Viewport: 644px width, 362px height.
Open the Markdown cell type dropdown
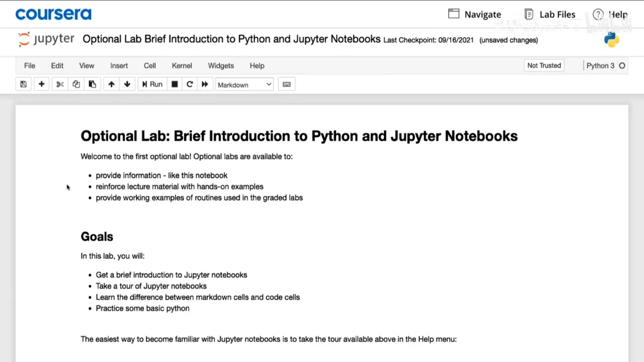(x=244, y=84)
